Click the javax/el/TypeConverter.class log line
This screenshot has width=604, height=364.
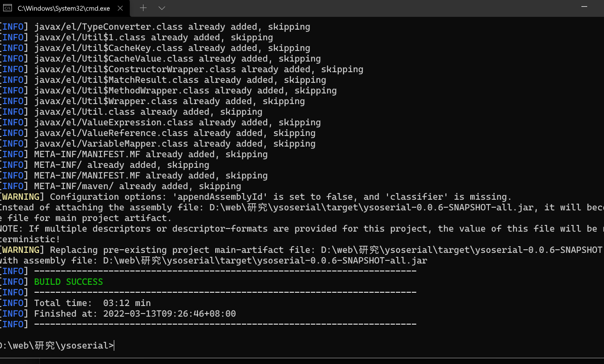(155, 27)
